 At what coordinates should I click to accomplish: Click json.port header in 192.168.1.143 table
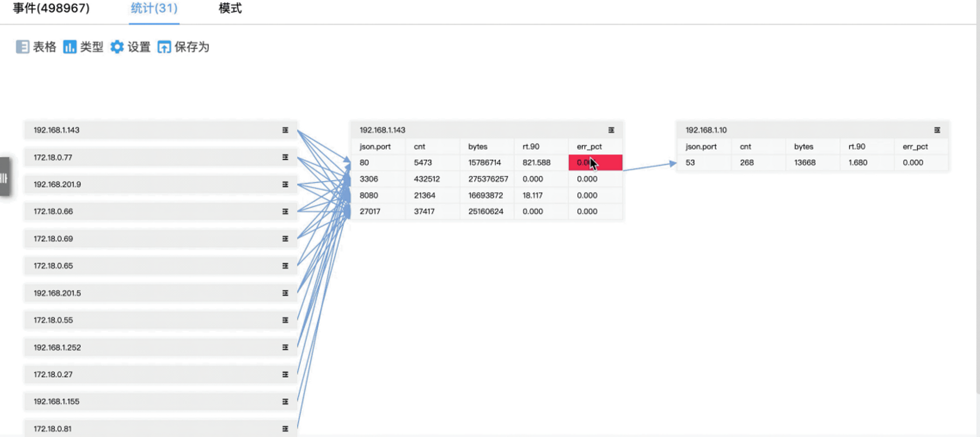point(375,146)
